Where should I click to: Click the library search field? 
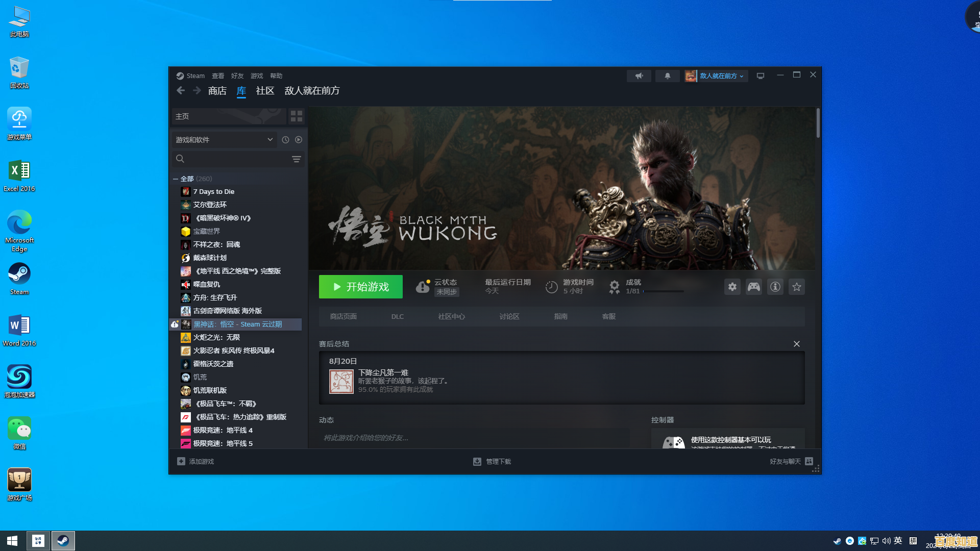point(235,159)
